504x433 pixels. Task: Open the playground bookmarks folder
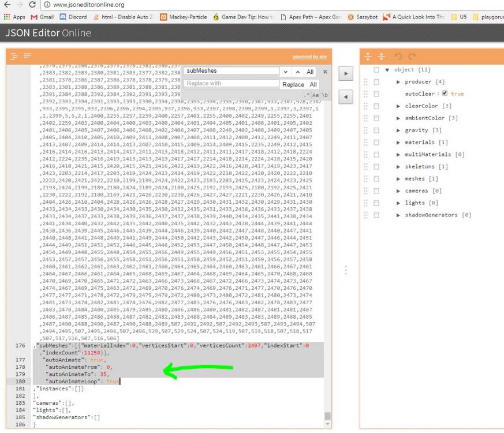[488, 17]
